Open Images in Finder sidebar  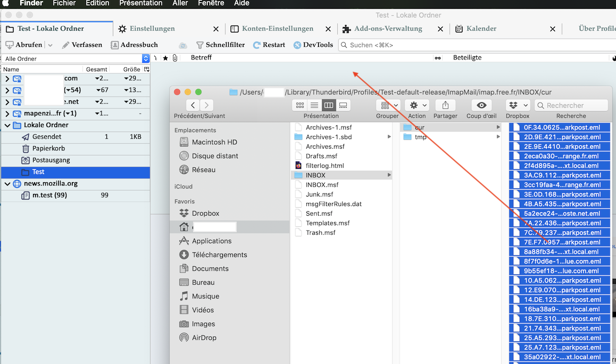pyautogui.click(x=203, y=324)
